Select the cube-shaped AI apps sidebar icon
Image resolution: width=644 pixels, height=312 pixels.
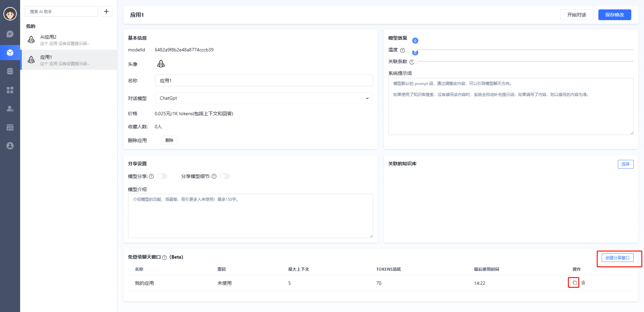[x=10, y=52]
